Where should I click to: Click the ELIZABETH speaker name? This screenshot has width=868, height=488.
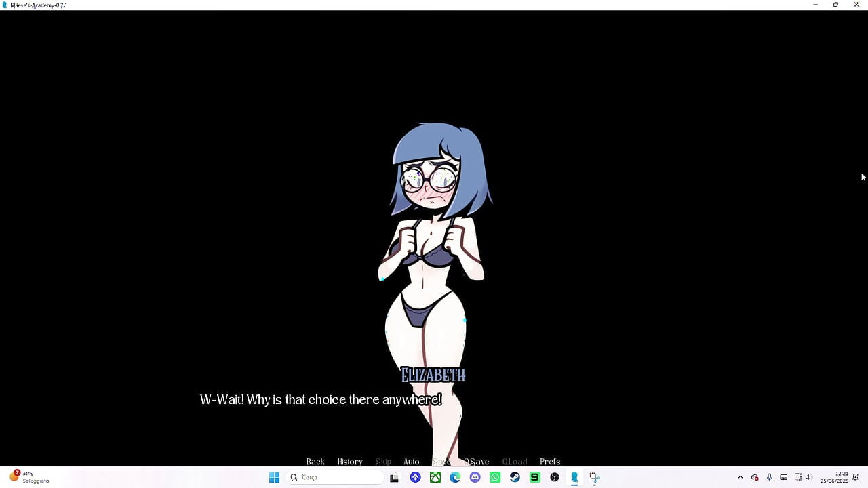point(433,375)
